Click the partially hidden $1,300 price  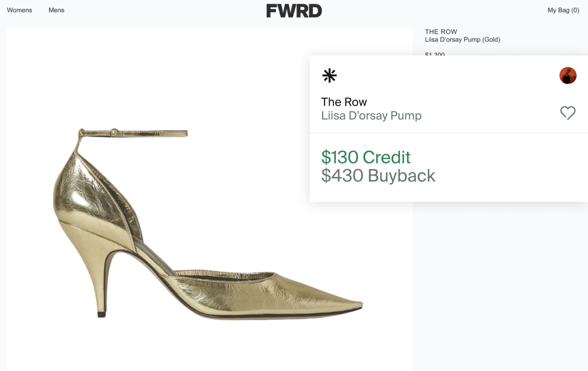point(435,54)
